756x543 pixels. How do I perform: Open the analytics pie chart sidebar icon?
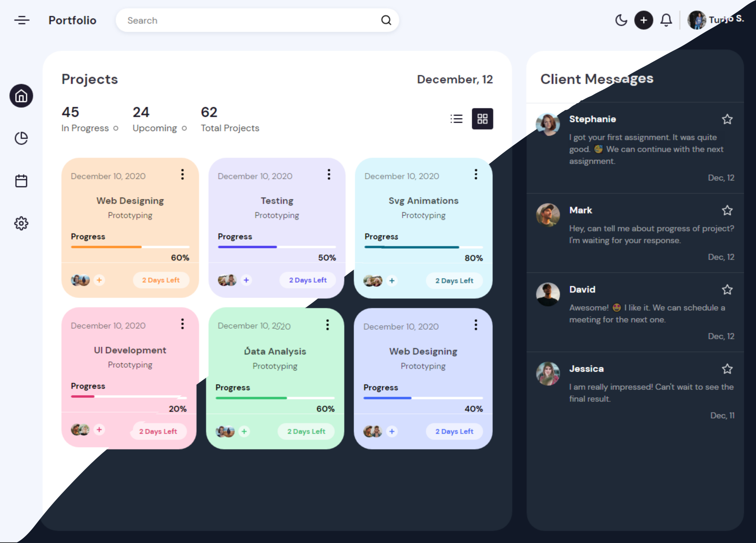coord(21,138)
